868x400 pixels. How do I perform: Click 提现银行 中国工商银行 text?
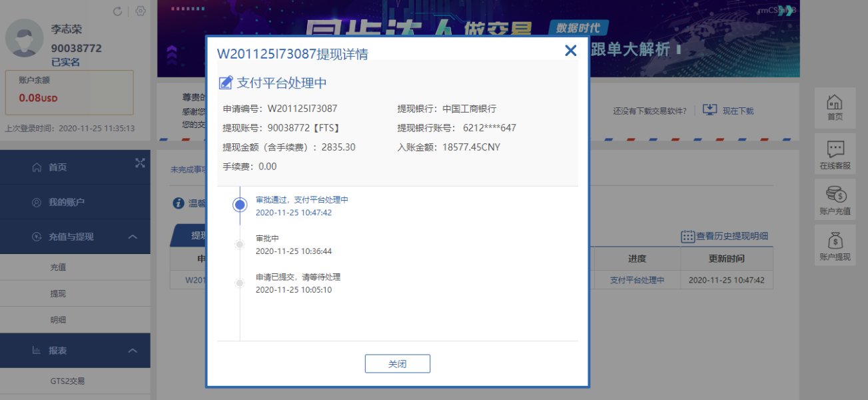[x=447, y=108]
